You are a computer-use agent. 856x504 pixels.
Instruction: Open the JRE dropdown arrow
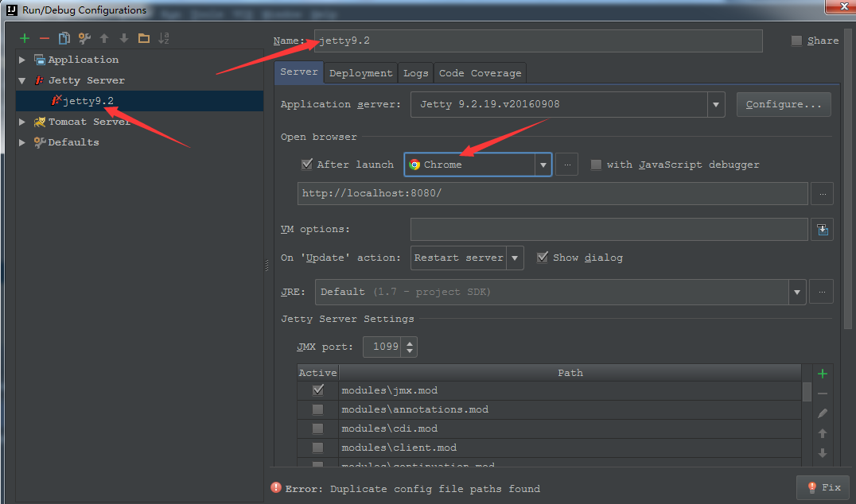click(797, 293)
